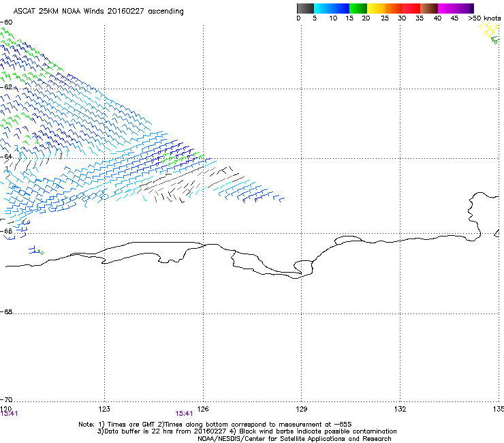The width and height of the screenshot is (504, 443).
Task: Click the latitude label '-62'
Action: click(6, 87)
